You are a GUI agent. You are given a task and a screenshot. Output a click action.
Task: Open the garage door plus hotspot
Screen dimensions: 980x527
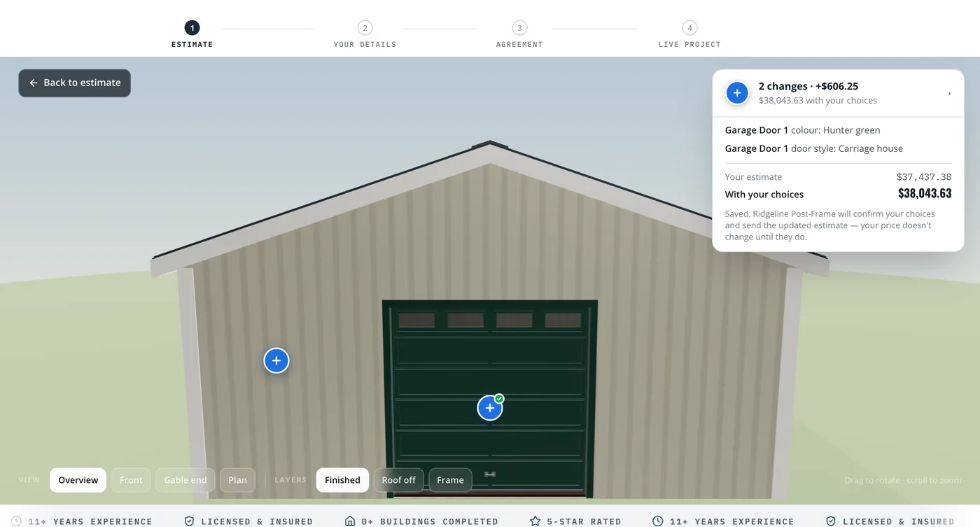pyautogui.click(x=490, y=407)
